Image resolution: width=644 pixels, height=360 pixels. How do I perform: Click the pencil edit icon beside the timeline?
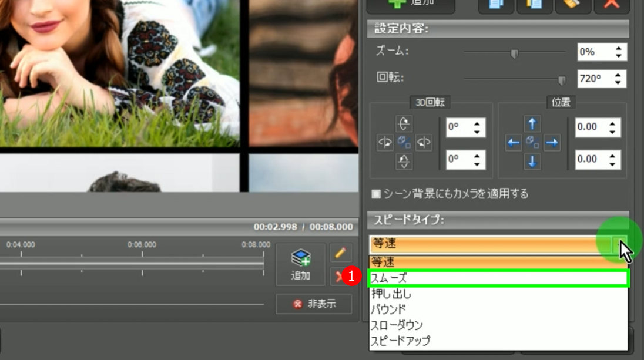click(338, 253)
